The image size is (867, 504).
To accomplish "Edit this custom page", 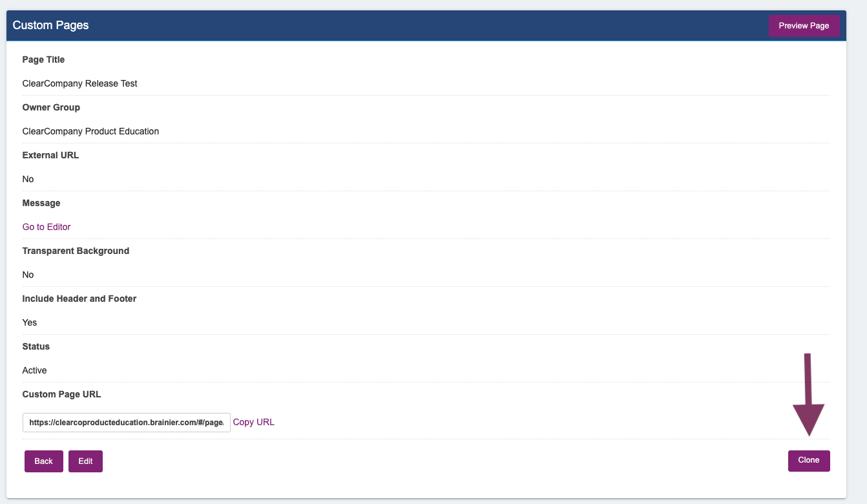I will [85, 461].
